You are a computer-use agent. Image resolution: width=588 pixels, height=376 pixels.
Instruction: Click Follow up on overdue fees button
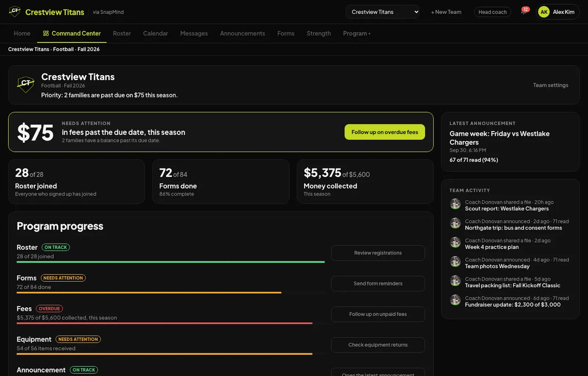[x=385, y=132]
